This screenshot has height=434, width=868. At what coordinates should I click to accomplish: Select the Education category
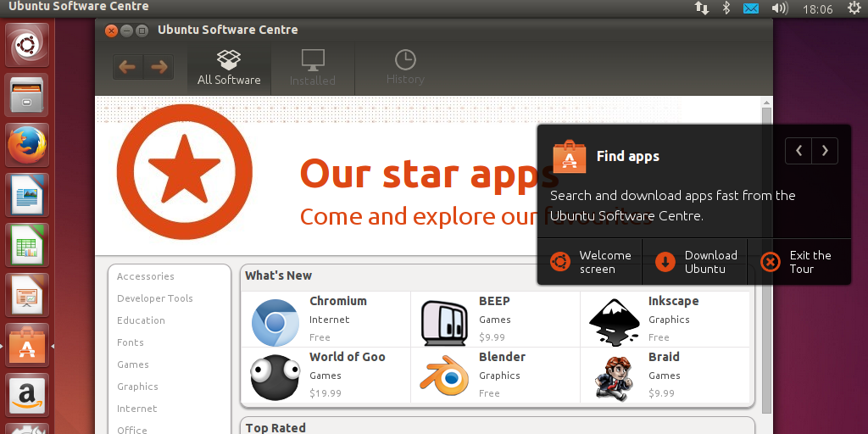[142, 320]
